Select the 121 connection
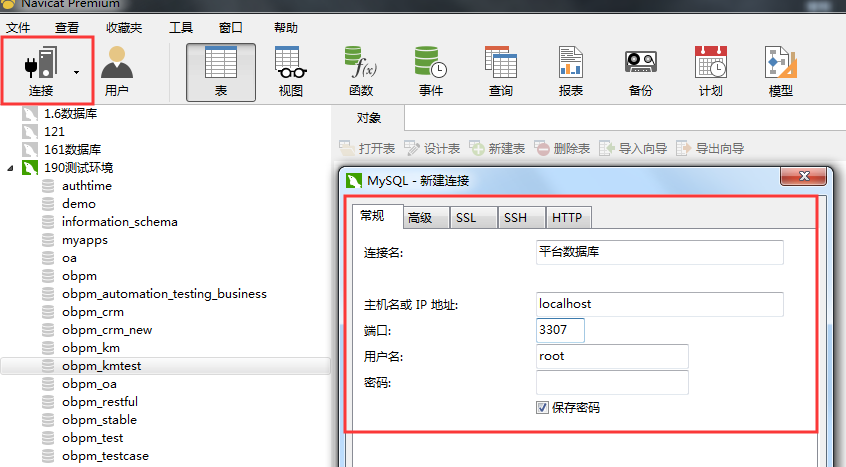Image resolution: width=846 pixels, height=467 pixels. click(x=54, y=132)
